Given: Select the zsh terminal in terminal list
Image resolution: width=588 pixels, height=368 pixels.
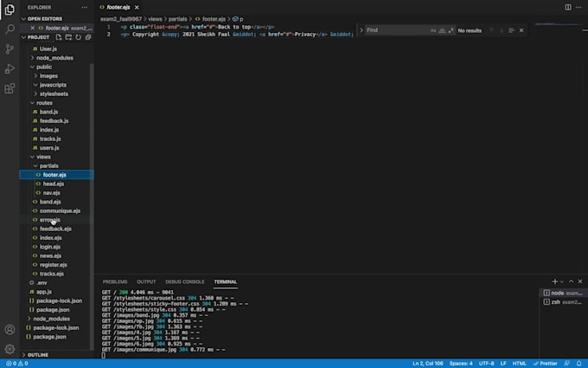Looking at the screenshot, I should tap(563, 302).
